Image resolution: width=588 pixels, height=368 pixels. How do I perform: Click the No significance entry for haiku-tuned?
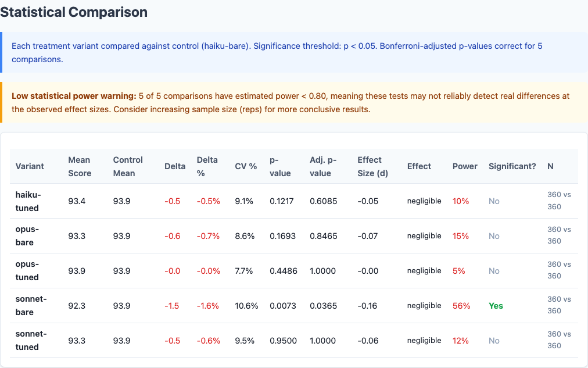click(493, 201)
